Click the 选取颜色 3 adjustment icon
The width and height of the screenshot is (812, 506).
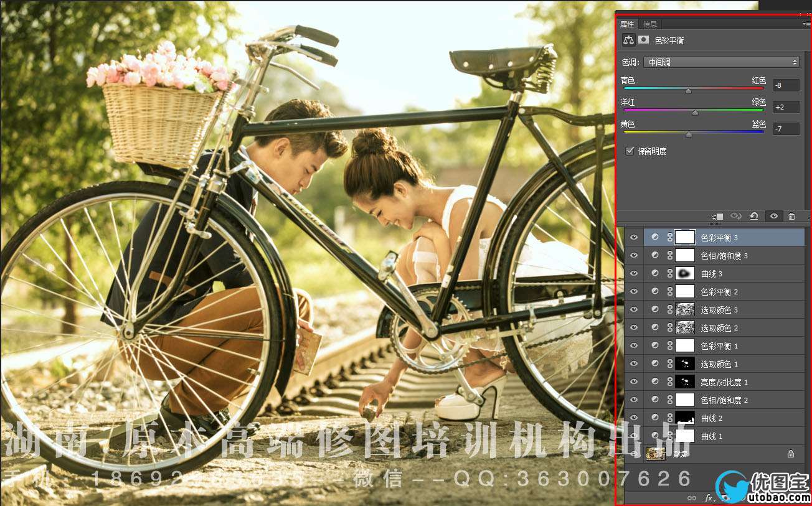(654, 309)
